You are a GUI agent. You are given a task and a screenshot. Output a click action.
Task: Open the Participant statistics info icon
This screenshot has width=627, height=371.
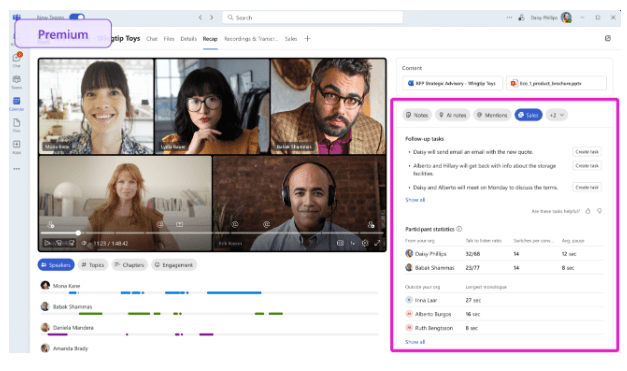click(459, 229)
